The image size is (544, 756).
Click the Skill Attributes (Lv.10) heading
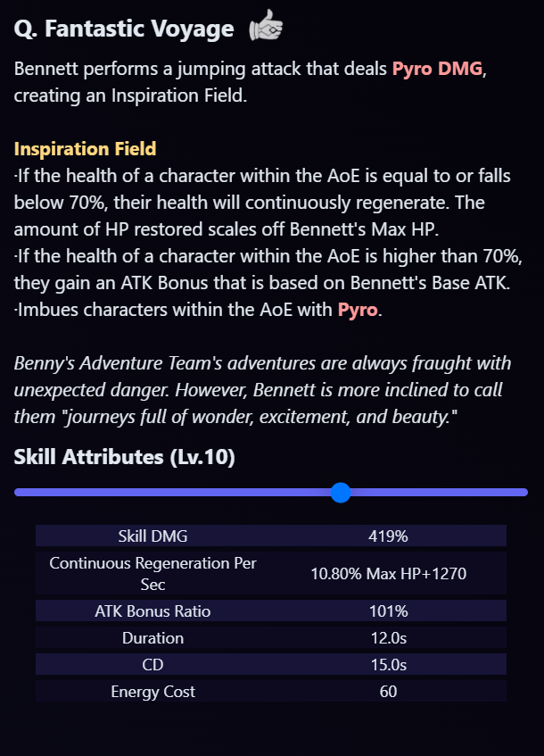pos(124,457)
